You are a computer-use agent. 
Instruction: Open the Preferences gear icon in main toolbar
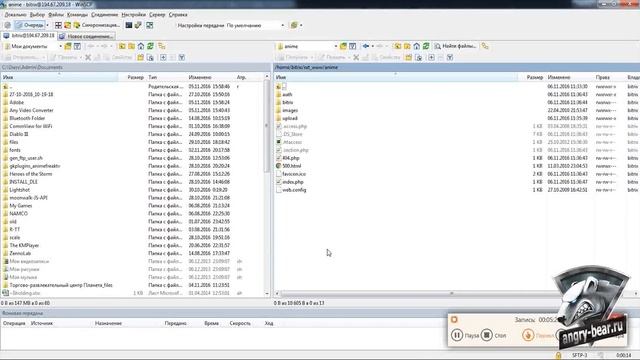pos(7,25)
